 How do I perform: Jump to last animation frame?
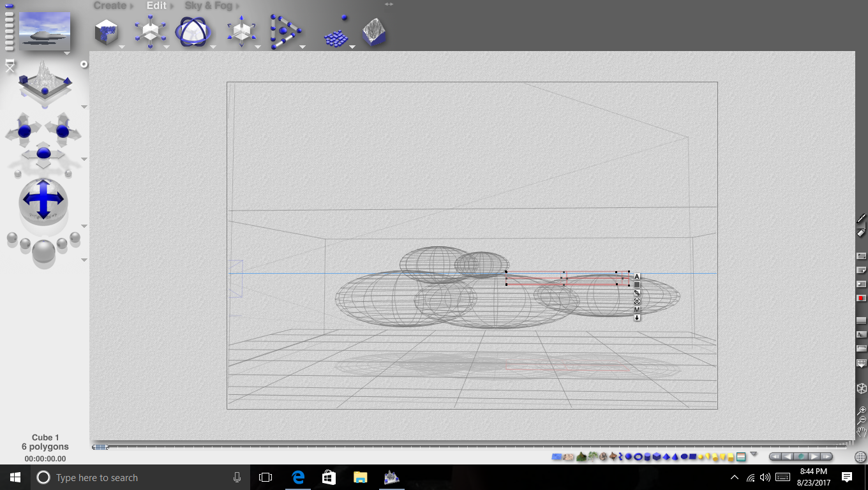(x=827, y=457)
